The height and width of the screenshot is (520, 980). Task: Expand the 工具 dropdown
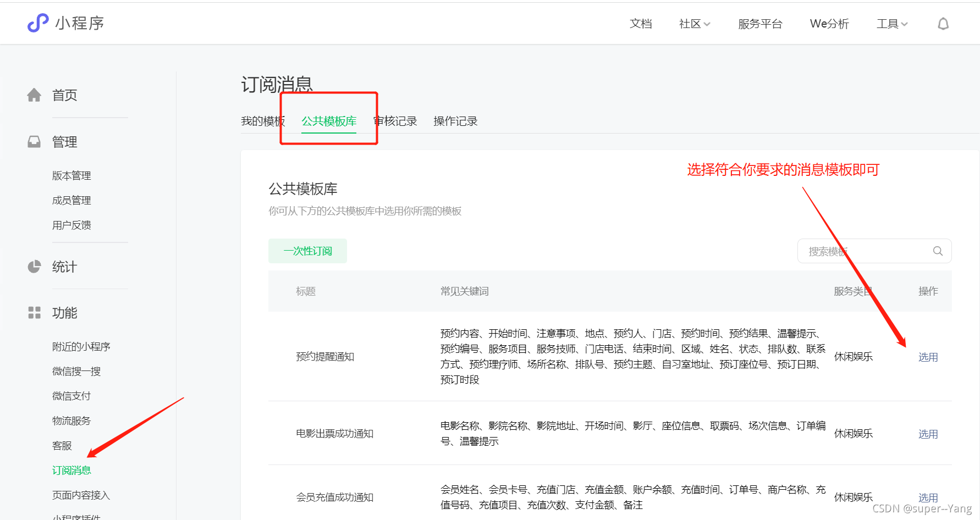[891, 24]
